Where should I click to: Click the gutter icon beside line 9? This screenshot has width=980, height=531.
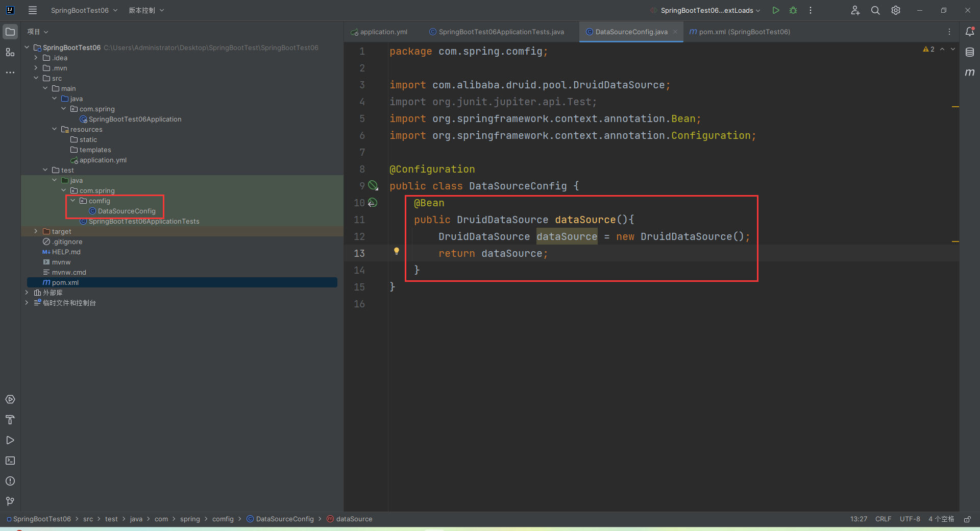373,185
